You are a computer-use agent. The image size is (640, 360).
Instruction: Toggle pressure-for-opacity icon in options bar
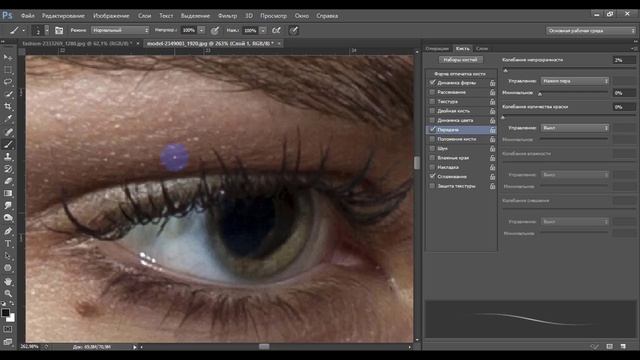(x=215, y=30)
